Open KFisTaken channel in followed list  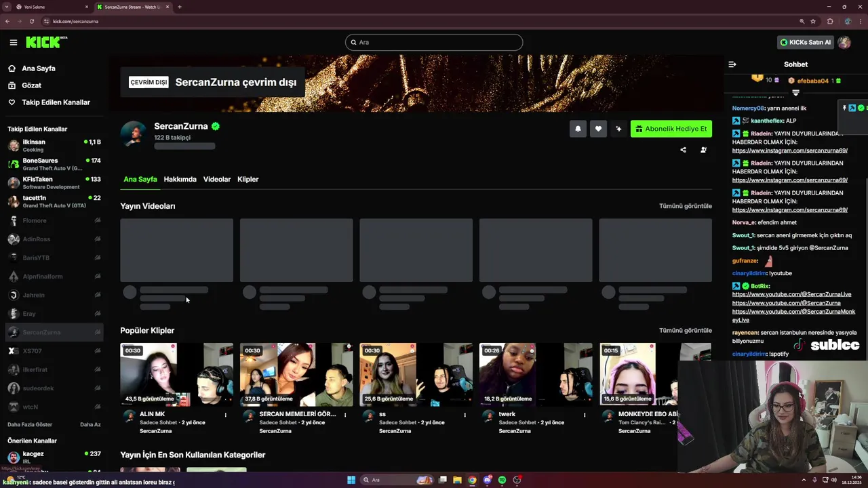pos(54,182)
